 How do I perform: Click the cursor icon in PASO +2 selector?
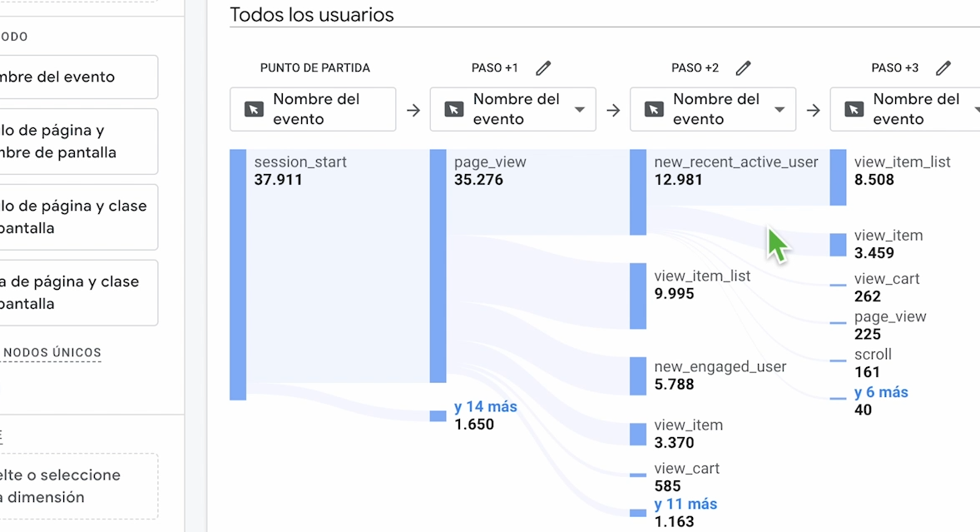[654, 109]
